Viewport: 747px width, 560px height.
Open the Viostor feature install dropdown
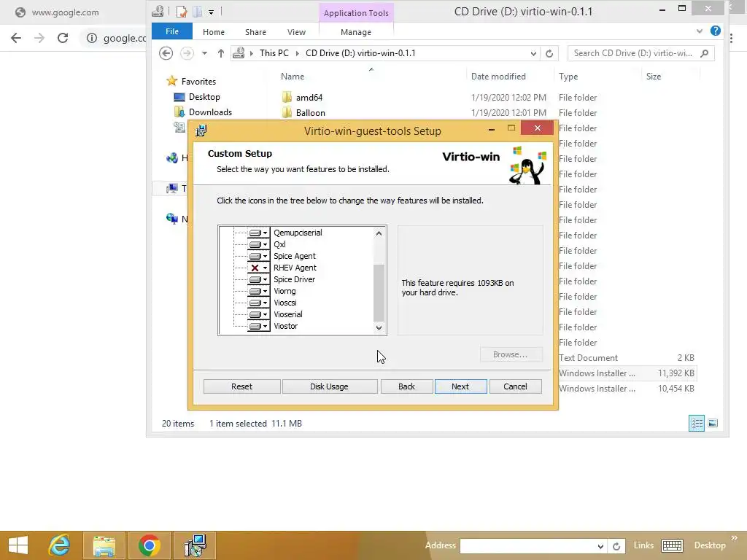coord(258,326)
